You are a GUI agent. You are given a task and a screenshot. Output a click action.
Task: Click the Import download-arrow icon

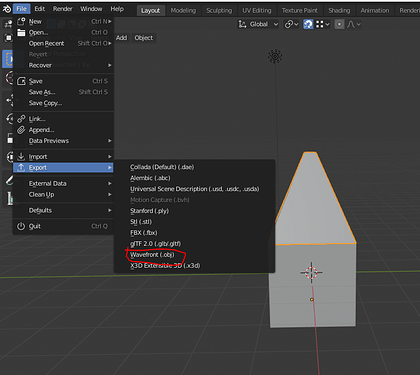pyautogui.click(x=21, y=156)
